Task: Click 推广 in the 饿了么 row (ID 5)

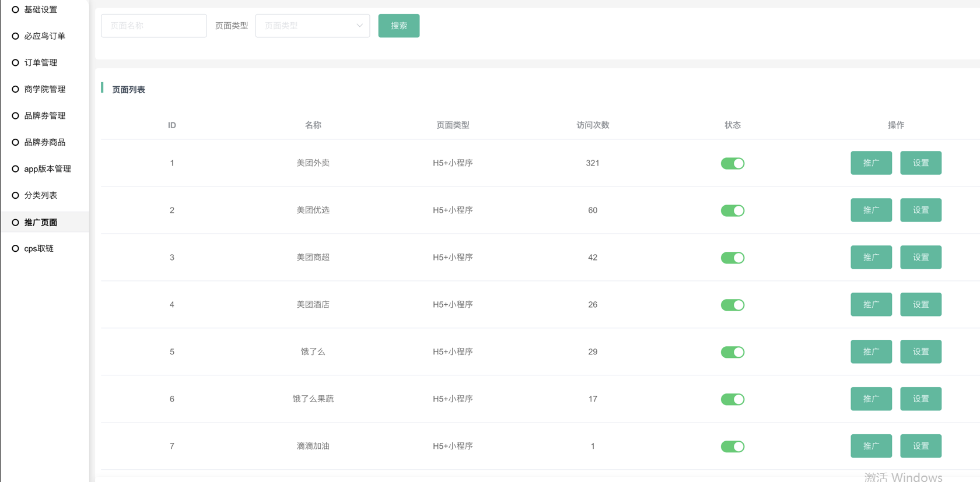Action: [871, 351]
